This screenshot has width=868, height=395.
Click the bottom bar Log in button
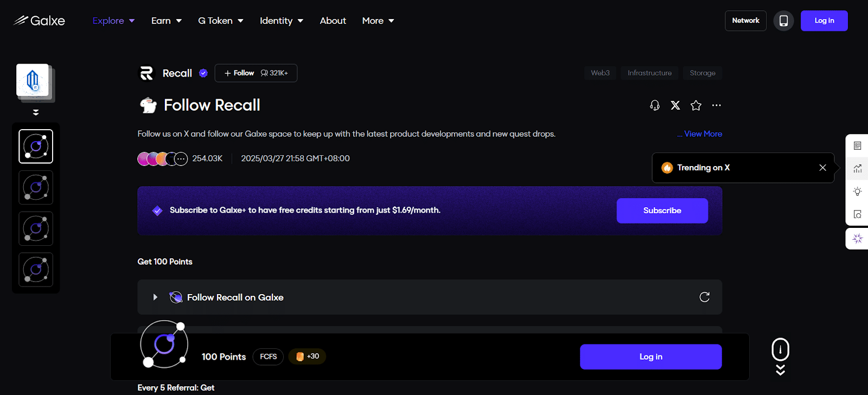[x=650, y=356]
